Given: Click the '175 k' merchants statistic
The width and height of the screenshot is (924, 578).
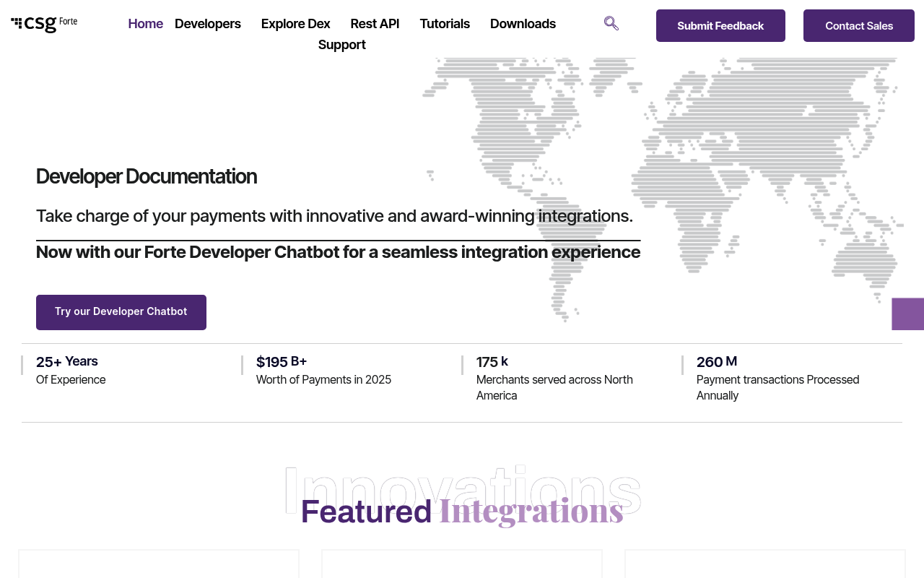Looking at the screenshot, I should 492,361.
